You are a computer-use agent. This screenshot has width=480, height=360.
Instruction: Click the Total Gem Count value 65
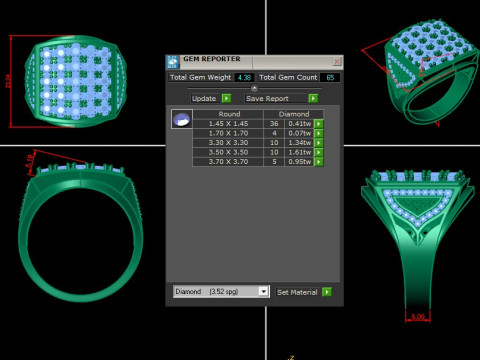[330, 77]
